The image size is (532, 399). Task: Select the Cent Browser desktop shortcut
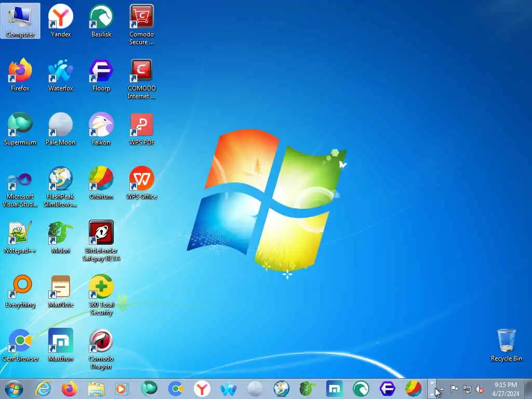[20, 345]
